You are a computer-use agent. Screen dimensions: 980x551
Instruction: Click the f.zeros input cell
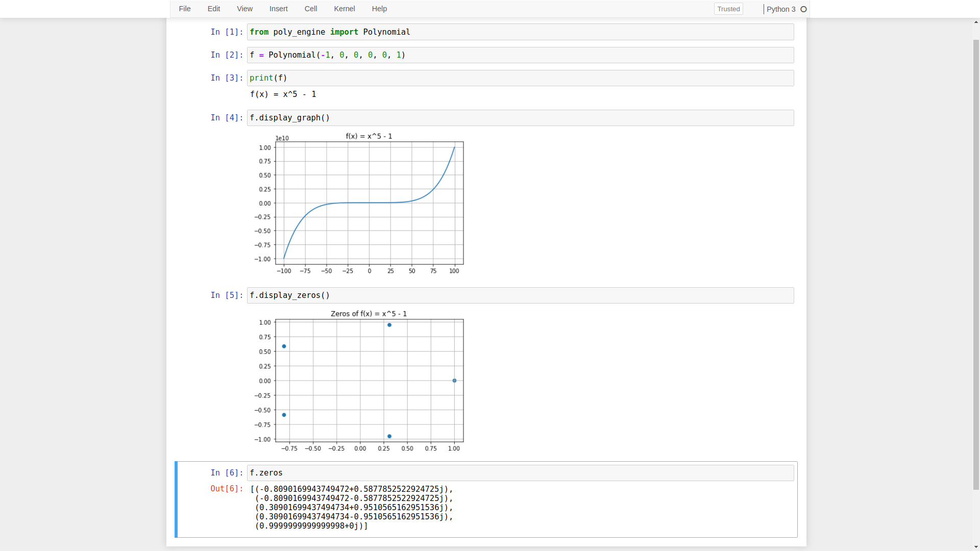(x=520, y=473)
